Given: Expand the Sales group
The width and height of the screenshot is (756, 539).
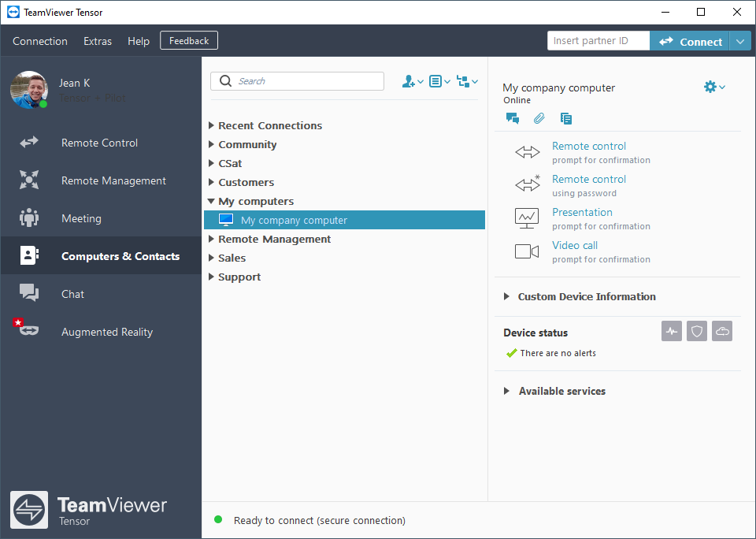Looking at the screenshot, I should (x=211, y=258).
